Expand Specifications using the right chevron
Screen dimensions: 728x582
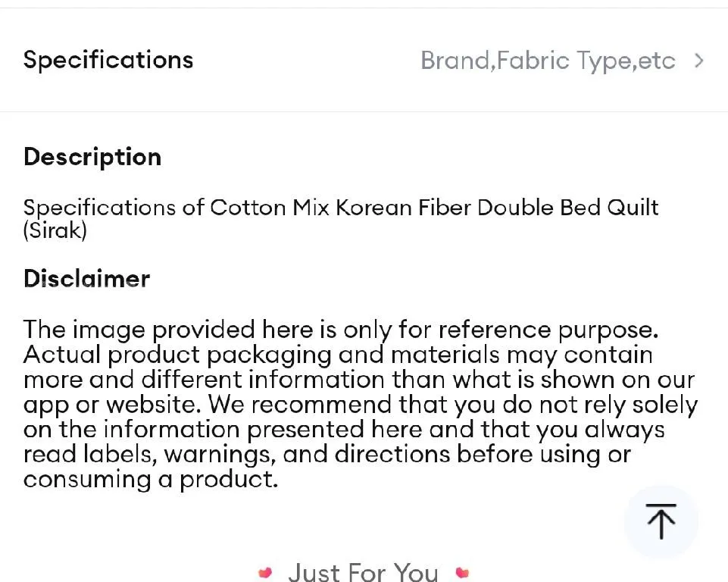click(x=699, y=61)
